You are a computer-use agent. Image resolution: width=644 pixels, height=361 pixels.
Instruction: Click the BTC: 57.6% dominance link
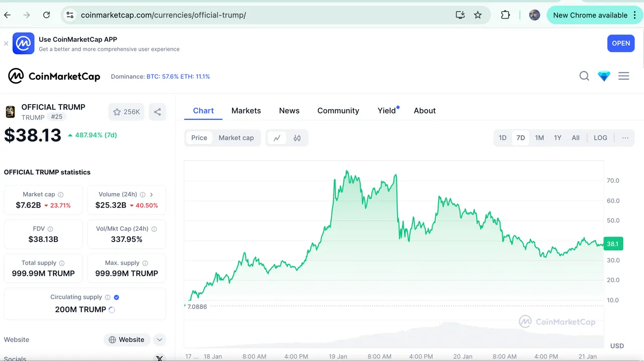(163, 76)
